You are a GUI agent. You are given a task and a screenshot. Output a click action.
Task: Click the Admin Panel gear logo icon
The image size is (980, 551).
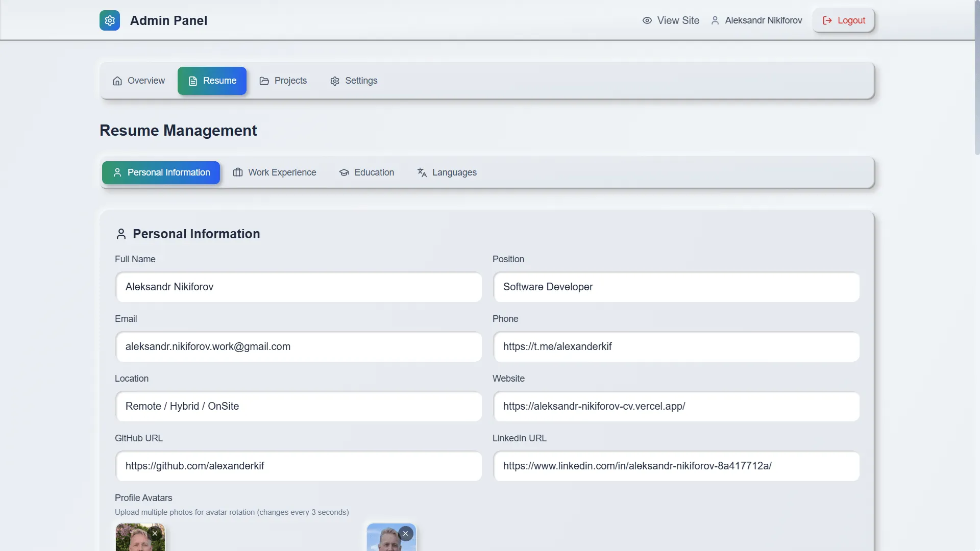[110, 20]
